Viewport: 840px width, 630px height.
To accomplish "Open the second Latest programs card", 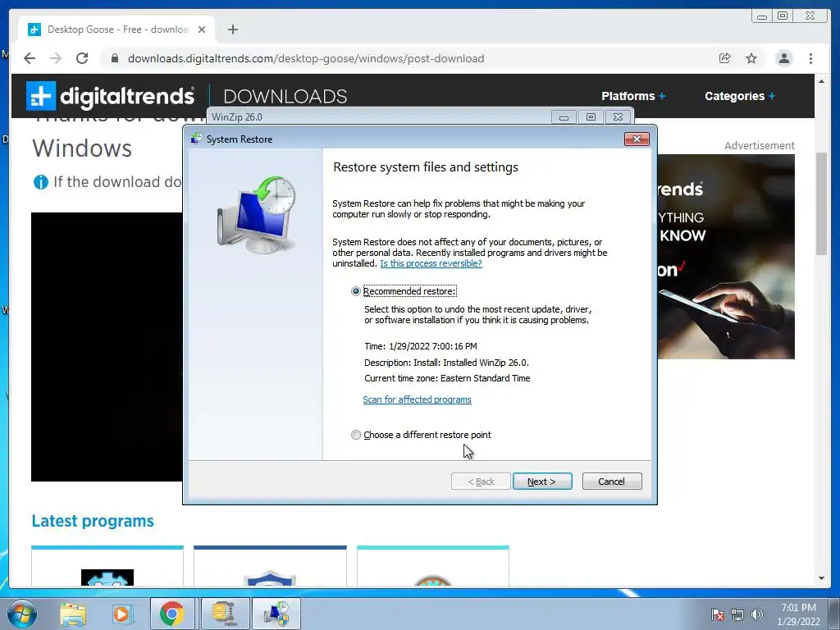I will (x=270, y=567).
